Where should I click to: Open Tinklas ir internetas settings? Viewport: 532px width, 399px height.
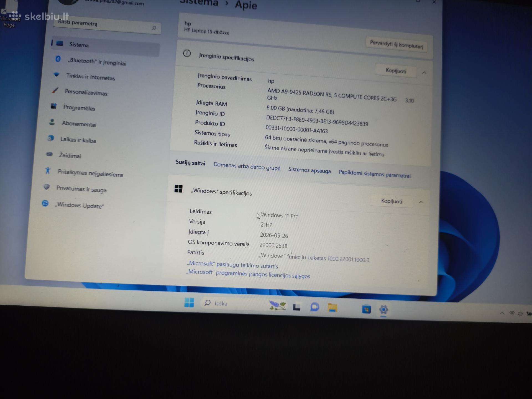(x=90, y=77)
